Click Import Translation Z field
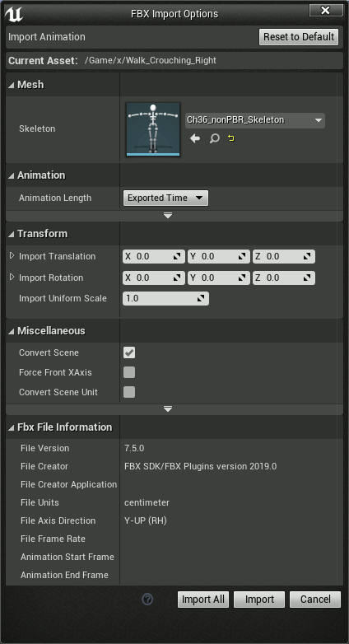349x644 pixels. 284,256
